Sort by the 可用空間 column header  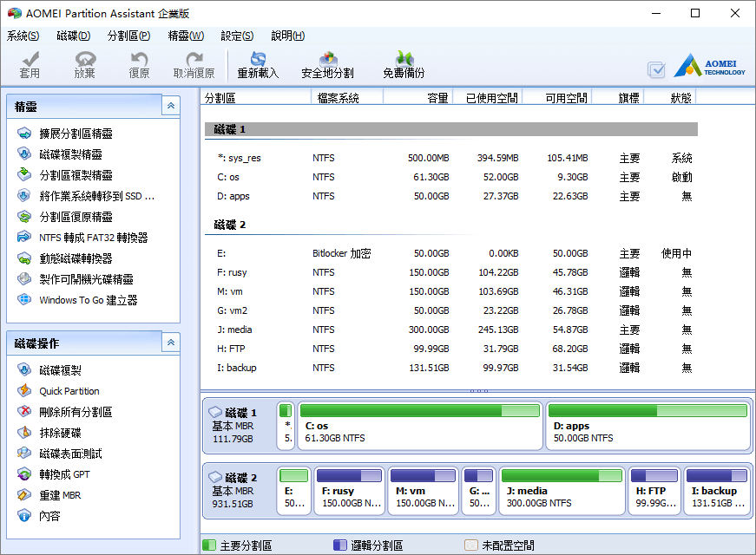557,98
